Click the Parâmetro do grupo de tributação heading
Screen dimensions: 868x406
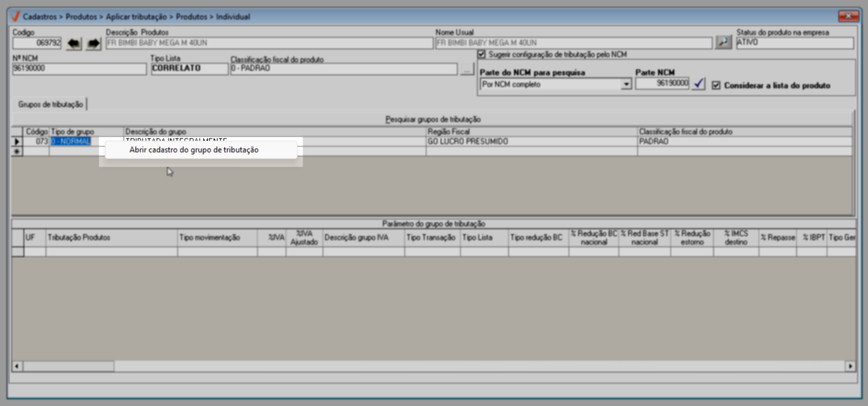(x=433, y=224)
